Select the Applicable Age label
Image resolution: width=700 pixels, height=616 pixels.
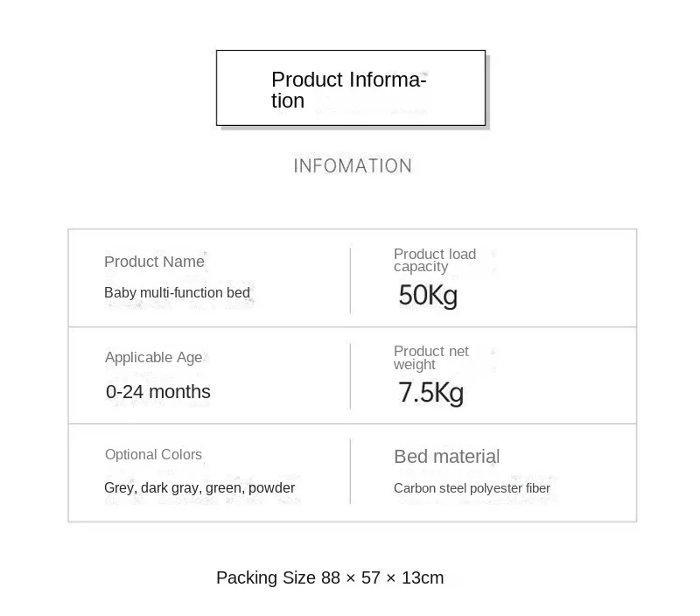(154, 357)
